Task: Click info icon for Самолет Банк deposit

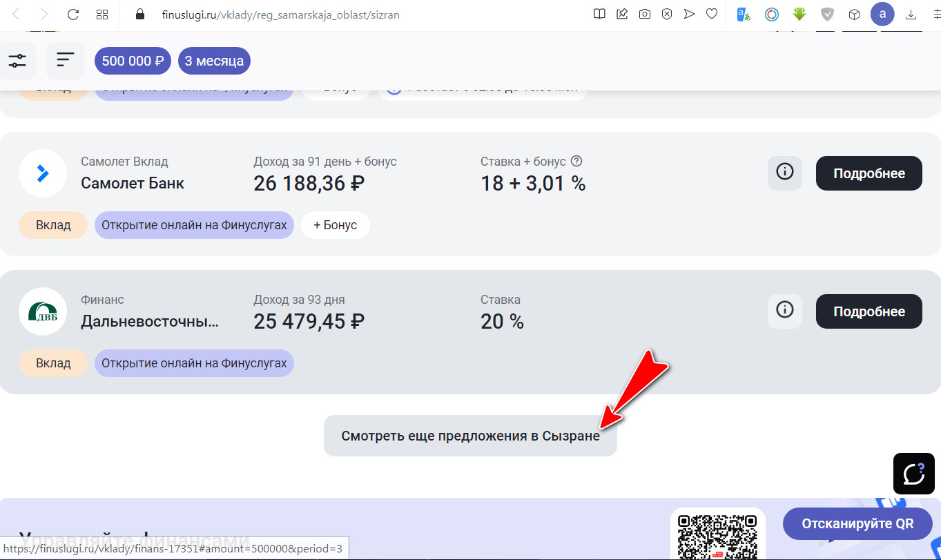Action: coord(785,173)
